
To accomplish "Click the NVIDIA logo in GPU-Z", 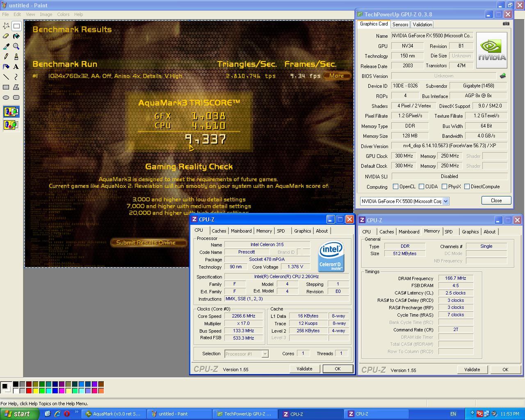I will (492, 50).
